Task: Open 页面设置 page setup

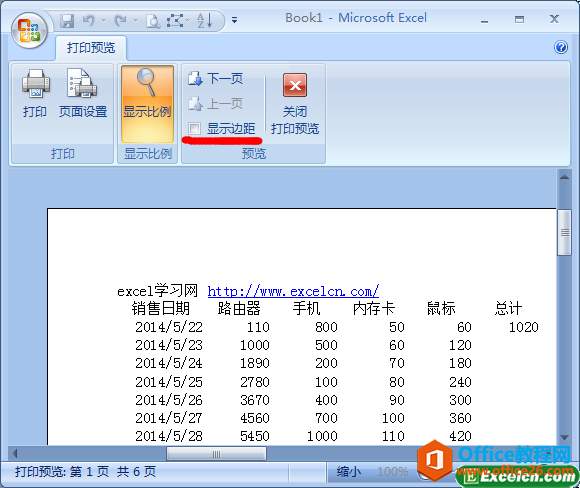Action: point(83,93)
